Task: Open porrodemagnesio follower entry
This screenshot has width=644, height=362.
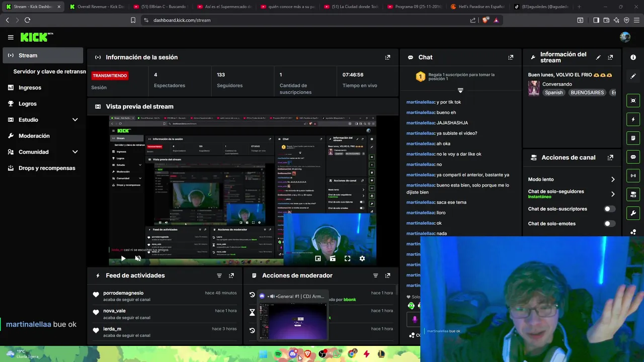Action: (165, 296)
